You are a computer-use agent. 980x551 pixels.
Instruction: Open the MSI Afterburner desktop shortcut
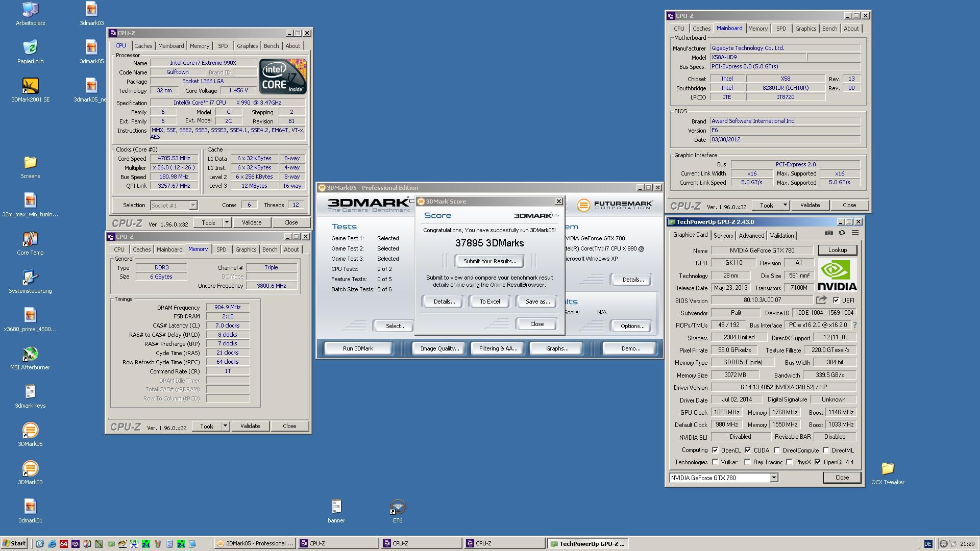[30, 354]
